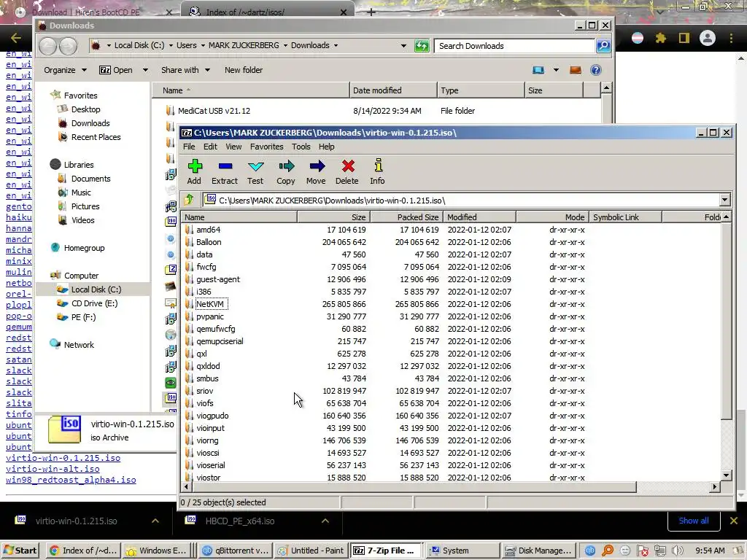Run the Test archive tool

point(255,171)
